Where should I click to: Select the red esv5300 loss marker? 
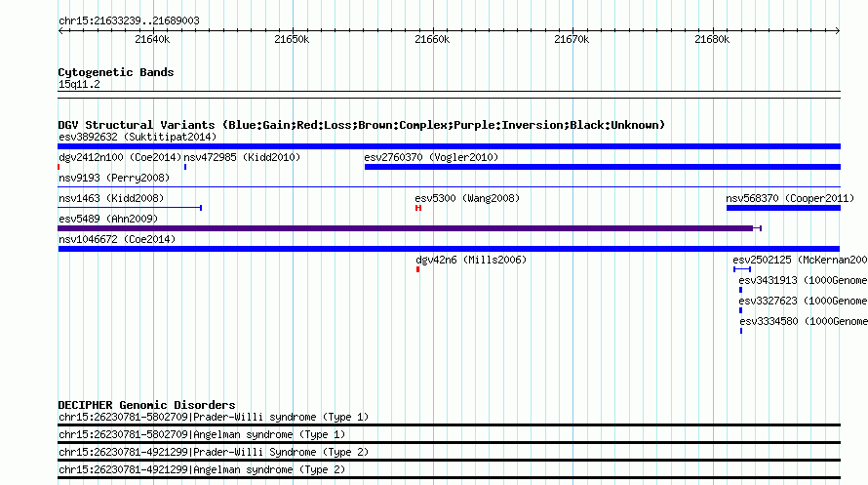point(418,208)
